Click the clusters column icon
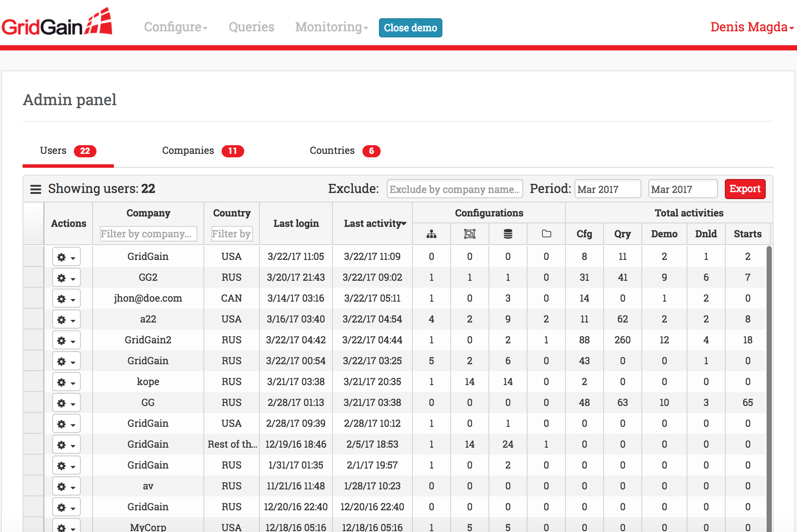 coord(432,234)
